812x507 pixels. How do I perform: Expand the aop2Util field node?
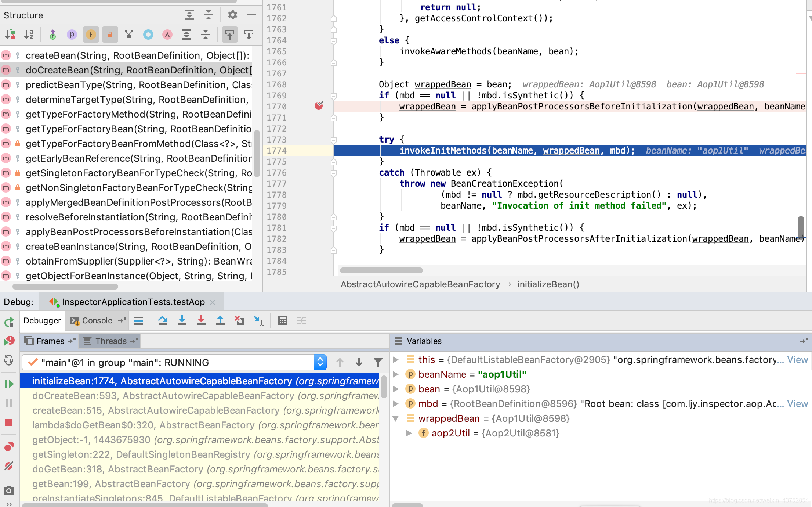point(409,433)
